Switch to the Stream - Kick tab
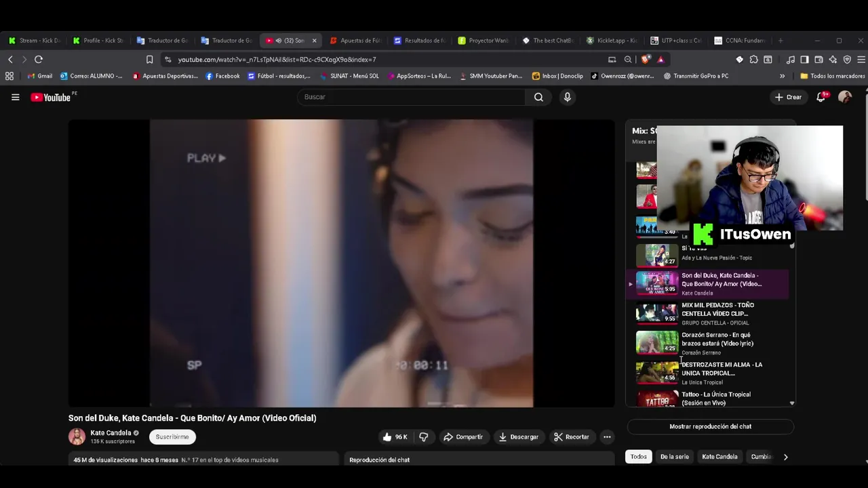Screen dimensions: 868x488 [34, 41]
